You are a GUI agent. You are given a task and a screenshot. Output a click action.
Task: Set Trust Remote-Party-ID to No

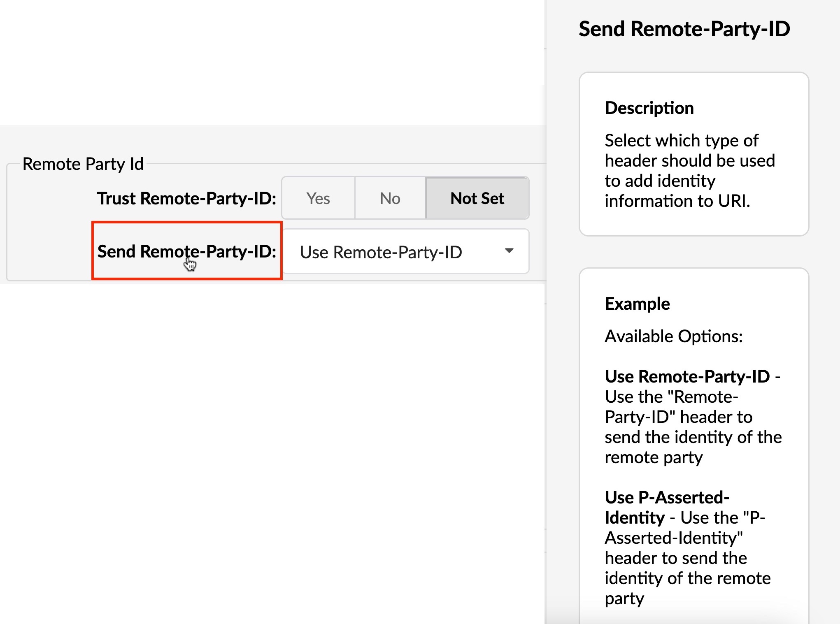coord(390,198)
